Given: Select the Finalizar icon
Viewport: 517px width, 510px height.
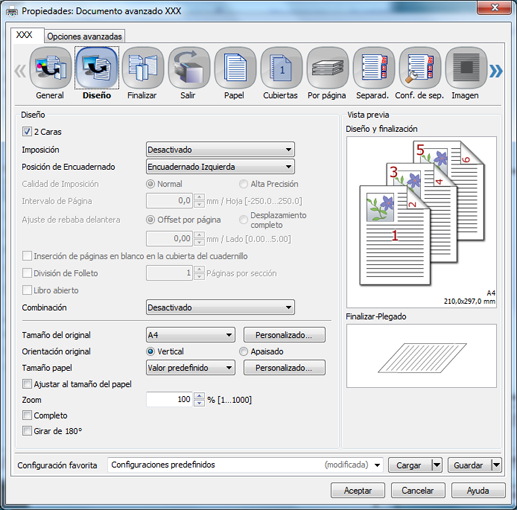Looking at the screenshot, I should pyautogui.click(x=143, y=68).
